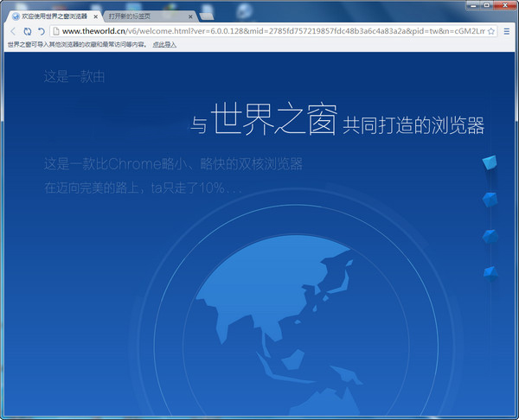Close the 欢迎使用世界之窗浏览器 tab
Screen dimensions: 519x420
click(96, 16)
